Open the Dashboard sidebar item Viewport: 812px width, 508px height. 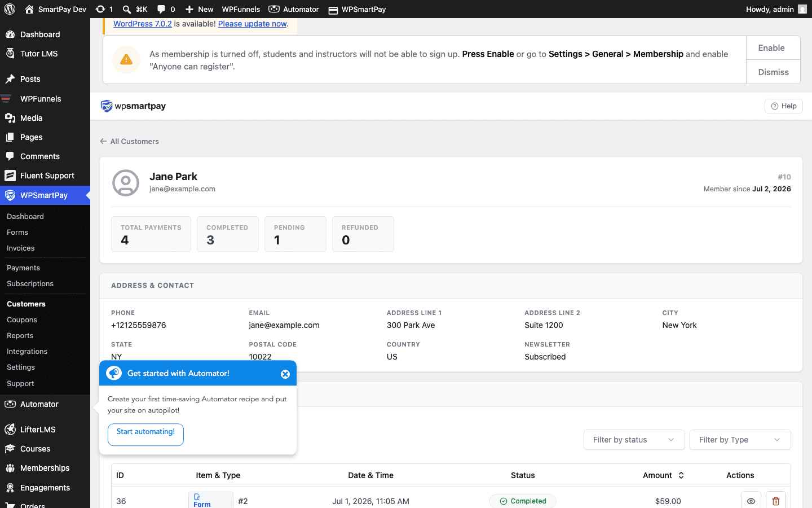pos(45,34)
